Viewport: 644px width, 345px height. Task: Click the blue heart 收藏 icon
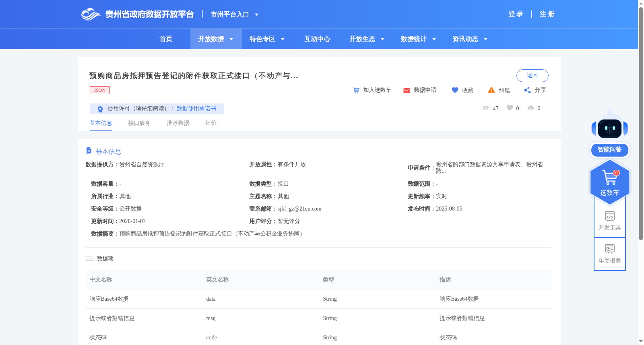point(455,90)
